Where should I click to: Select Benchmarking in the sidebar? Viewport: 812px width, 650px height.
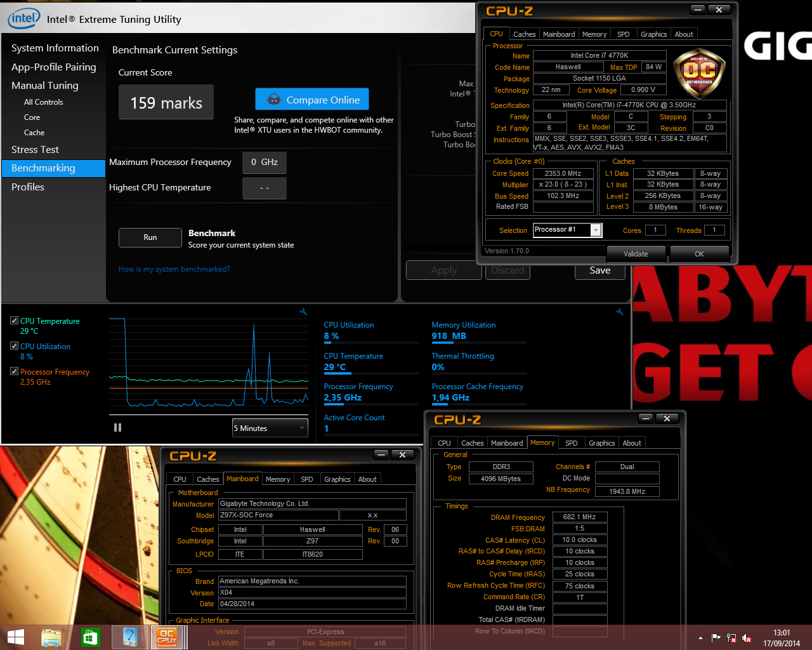(53, 168)
